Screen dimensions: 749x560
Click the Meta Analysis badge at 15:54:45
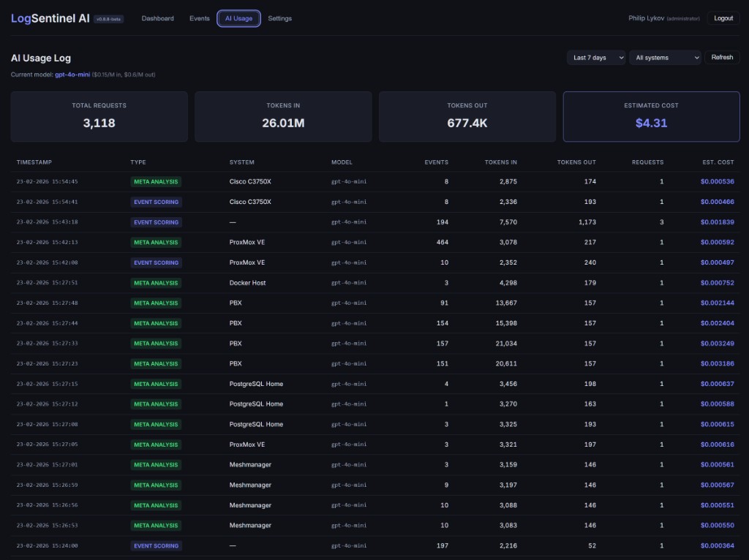pos(156,182)
